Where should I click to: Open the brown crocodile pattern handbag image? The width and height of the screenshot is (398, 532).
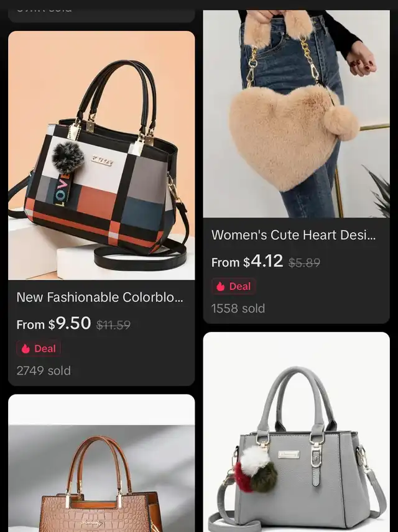point(101,463)
